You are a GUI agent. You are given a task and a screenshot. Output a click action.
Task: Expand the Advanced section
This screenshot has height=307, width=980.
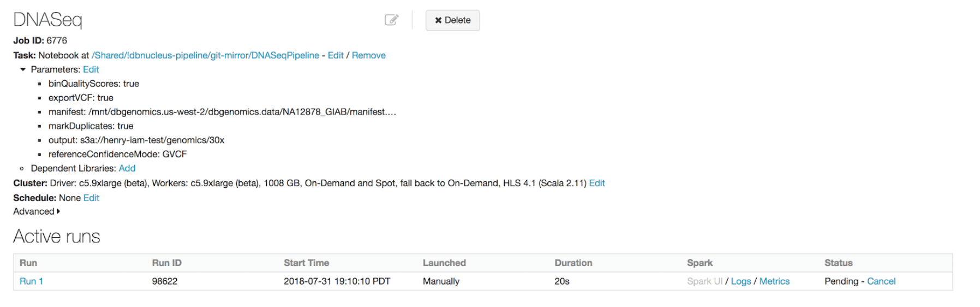[37, 211]
